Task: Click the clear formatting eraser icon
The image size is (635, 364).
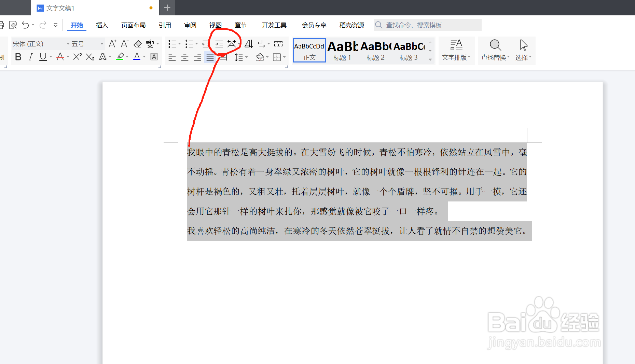Action: [x=138, y=44]
